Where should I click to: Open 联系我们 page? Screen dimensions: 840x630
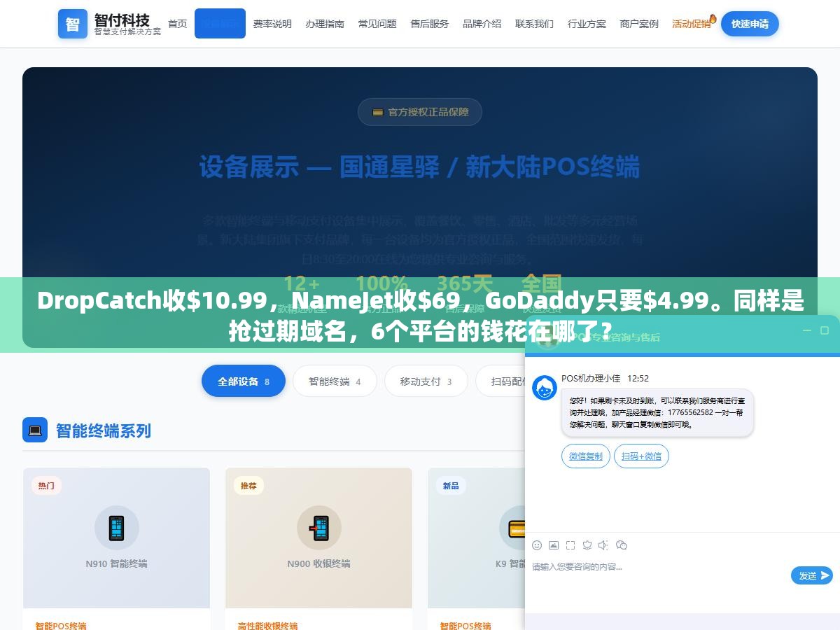(x=534, y=24)
